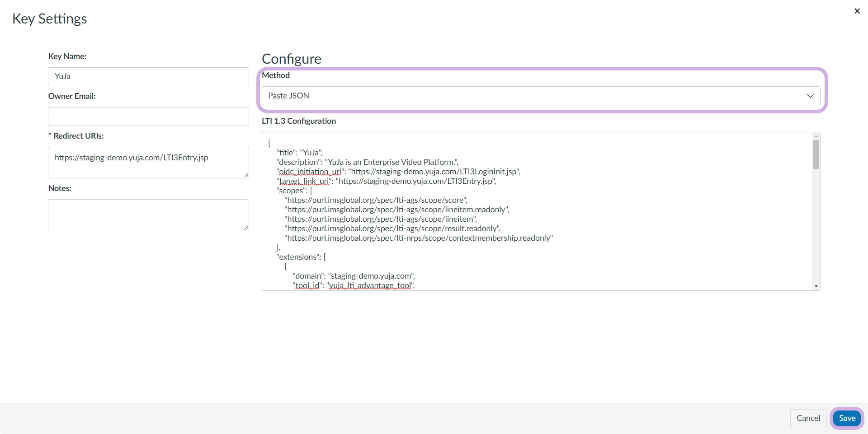Close the Key Settings dialog

click(857, 11)
